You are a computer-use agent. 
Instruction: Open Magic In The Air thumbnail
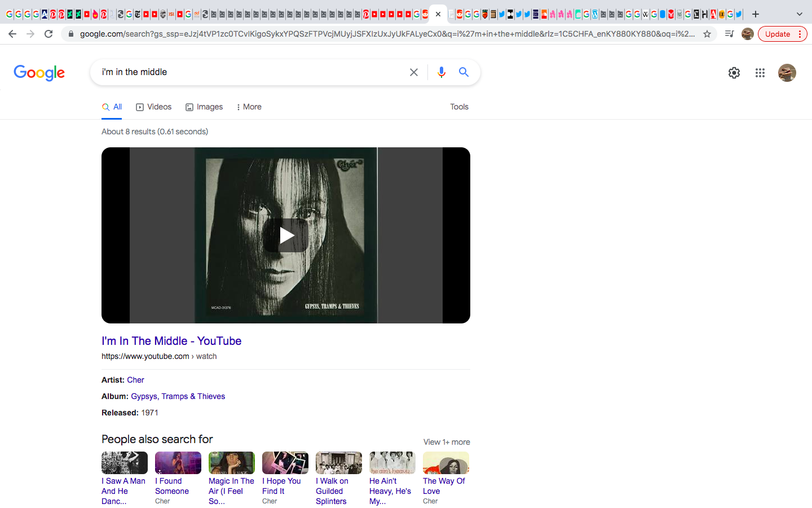[232, 463]
